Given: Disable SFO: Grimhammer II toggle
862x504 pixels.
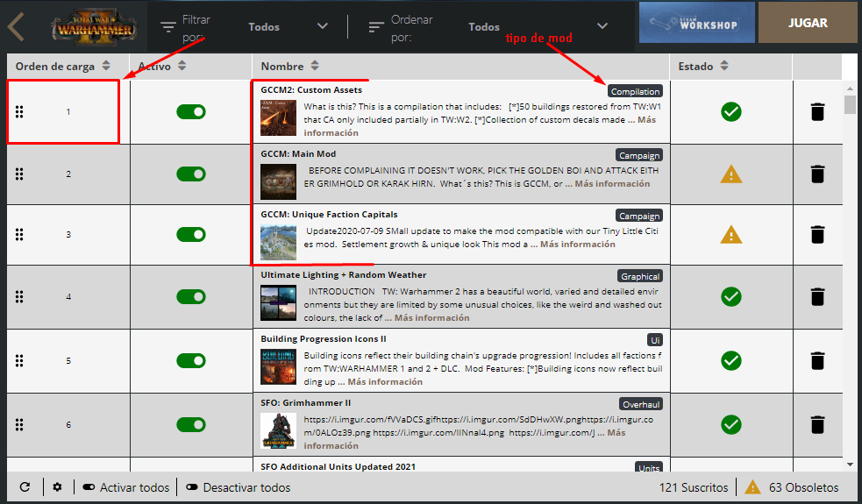Looking at the screenshot, I should coord(191,425).
